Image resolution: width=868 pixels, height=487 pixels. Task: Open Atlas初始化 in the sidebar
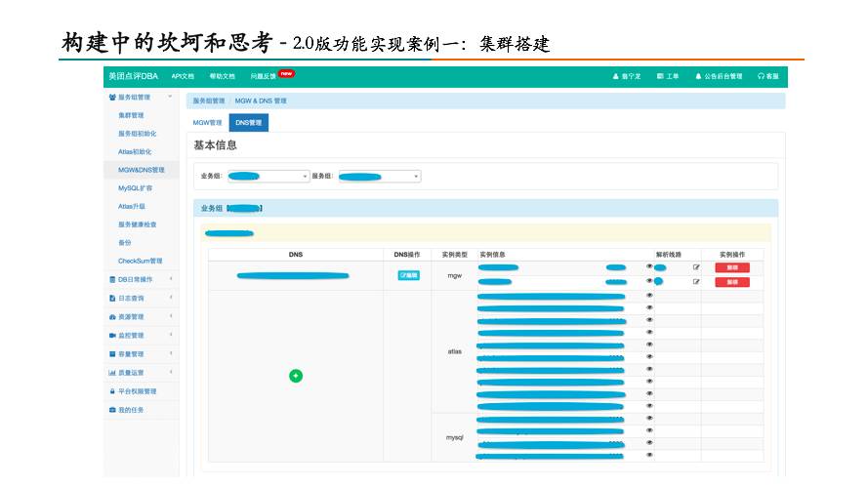(x=135, y=151)
